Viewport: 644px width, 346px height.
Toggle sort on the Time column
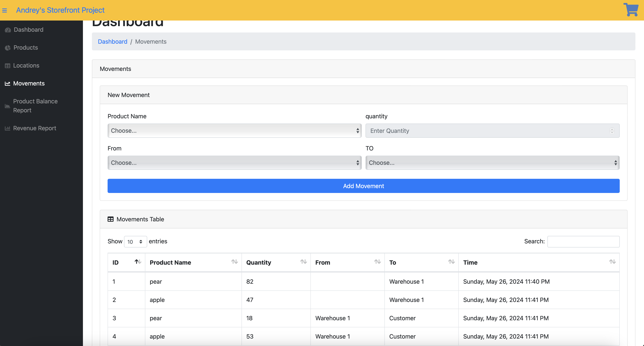click(612, 262)
